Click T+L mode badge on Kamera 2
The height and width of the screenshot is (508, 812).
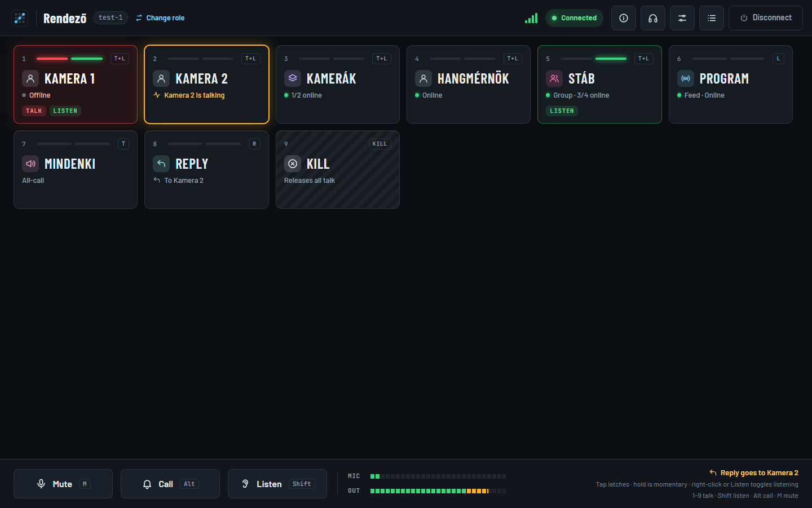click(251, 59)
